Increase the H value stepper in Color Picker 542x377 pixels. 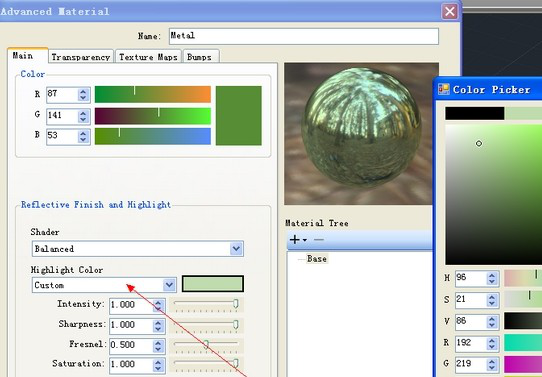(492, 275)
